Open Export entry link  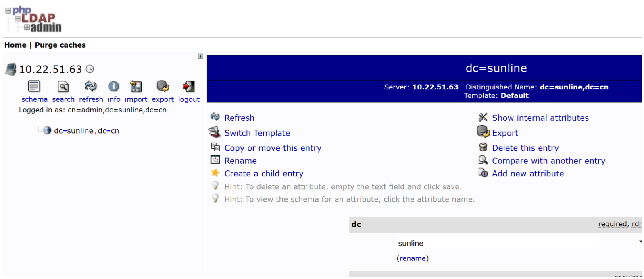coord(505,133)
